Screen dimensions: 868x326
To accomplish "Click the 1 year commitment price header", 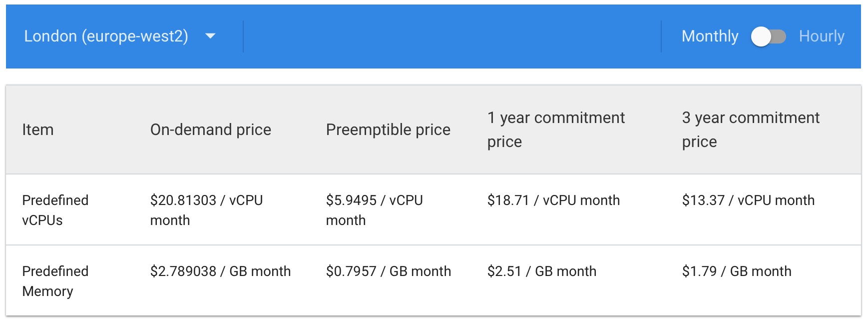I will pyautogui.click(x=555, y=129).
